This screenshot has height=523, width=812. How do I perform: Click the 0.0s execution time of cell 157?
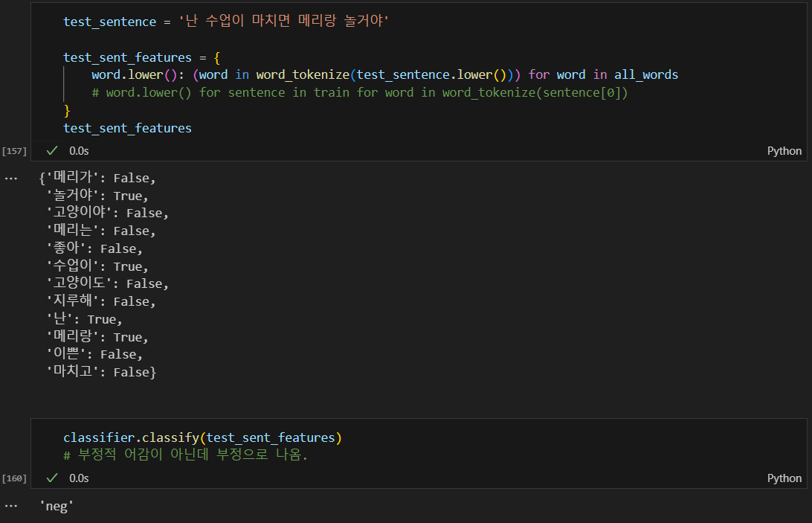(80, 151)
